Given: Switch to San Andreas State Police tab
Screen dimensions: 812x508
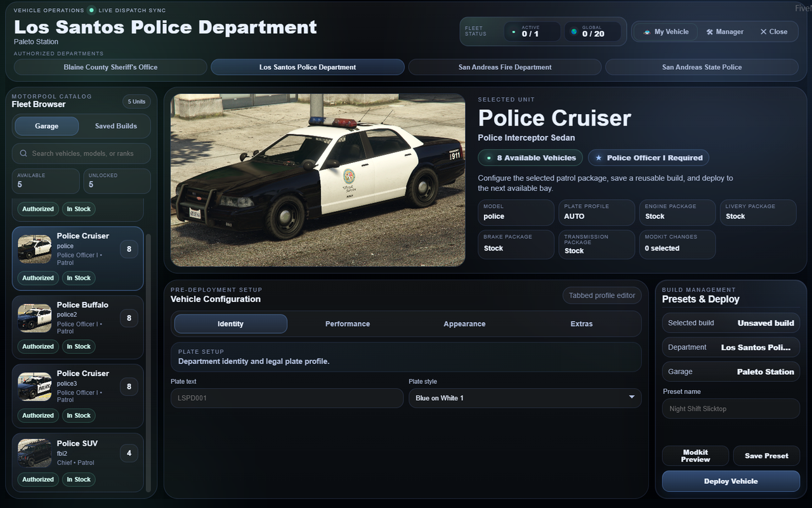Looking at the screenshot, I should pyautogui.click(x=702, y=67).
